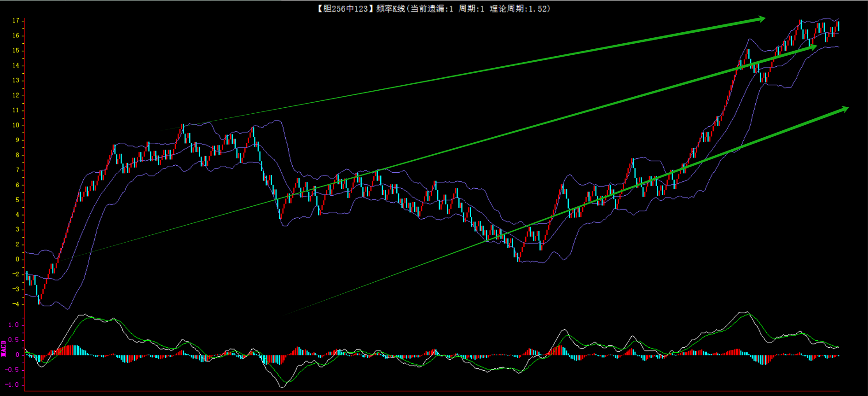Click the candlestick bottoming at level 0 mid-chart
The image size is (868, 396).
click(518, 257)
